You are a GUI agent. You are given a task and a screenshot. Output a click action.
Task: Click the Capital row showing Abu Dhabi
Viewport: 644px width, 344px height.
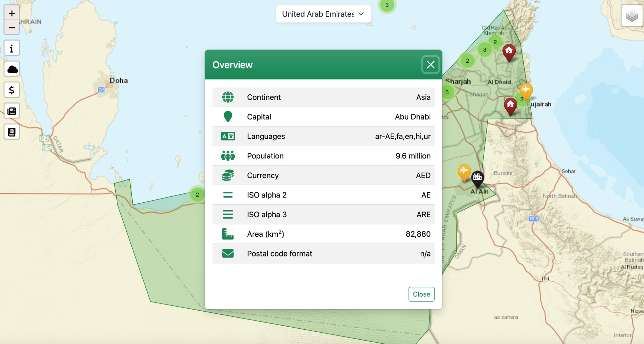323,117
